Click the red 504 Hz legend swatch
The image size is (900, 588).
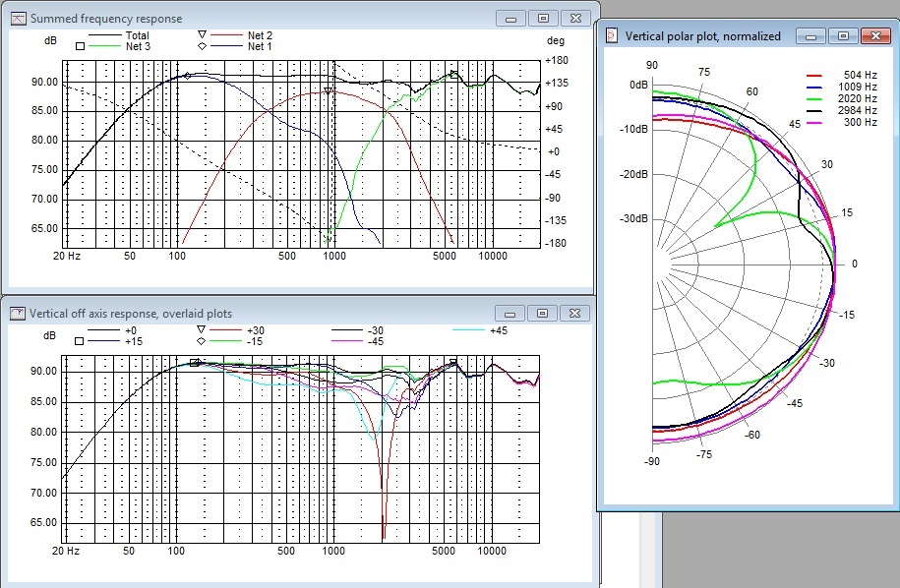point(813,75)
